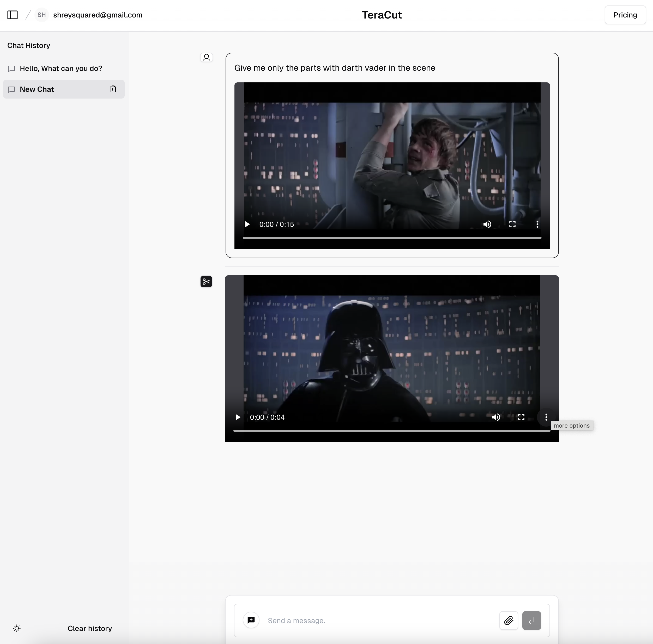
Task: Fullscreen the original 0:15 video
Action: tap(512, 224)
